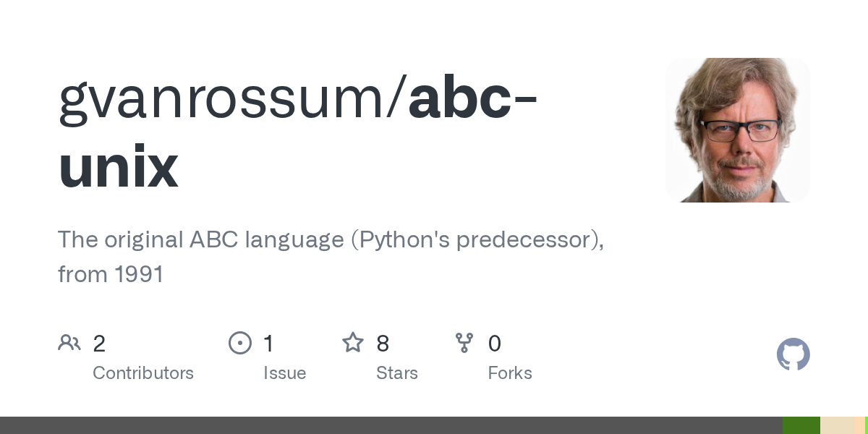Click the dark gray language bar segment
The height and width of the screenshot is (434, 868).
pyautogui.click(x=391, y=425)
